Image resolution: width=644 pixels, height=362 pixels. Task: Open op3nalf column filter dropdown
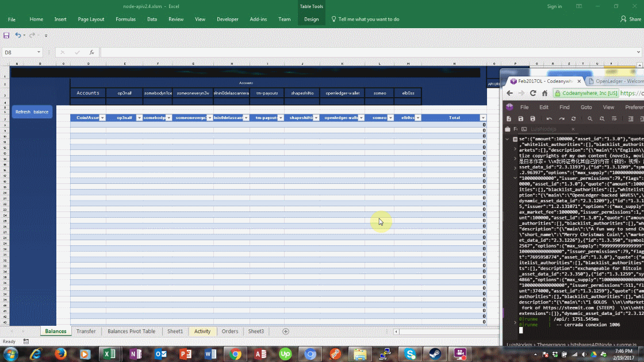pos(139,118)
